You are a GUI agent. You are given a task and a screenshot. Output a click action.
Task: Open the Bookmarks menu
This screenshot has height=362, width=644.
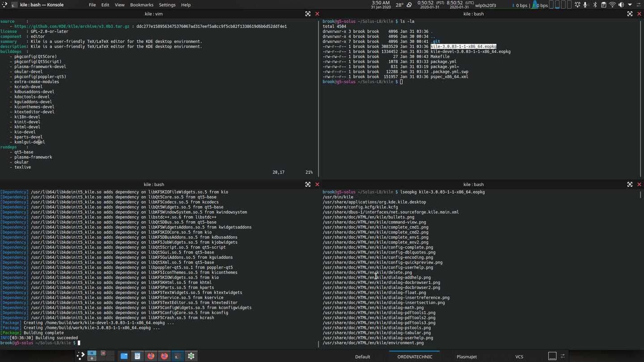tap(141, 5)
